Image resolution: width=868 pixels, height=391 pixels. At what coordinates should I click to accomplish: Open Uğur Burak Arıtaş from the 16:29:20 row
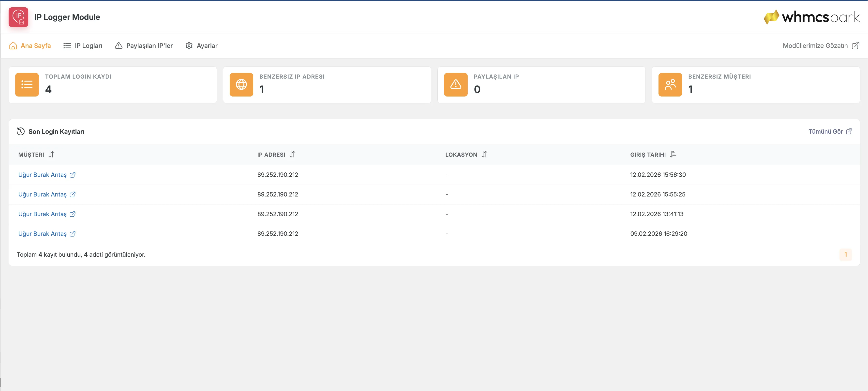tap(43, 234)
